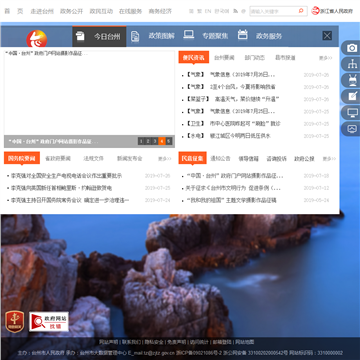Expand 更多 next to 政府公报 tab
The image size is (360, 360).
(329, 159)
